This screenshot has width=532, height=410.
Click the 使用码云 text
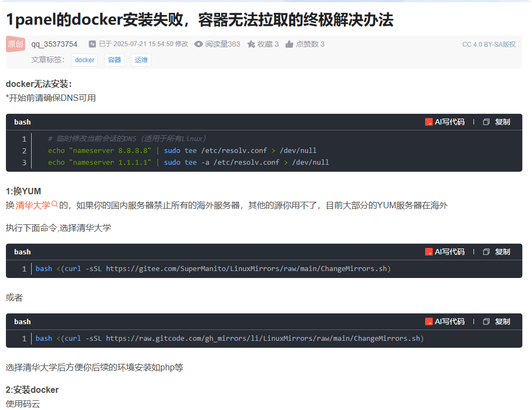pyautogui.click(x=23, y=404)
